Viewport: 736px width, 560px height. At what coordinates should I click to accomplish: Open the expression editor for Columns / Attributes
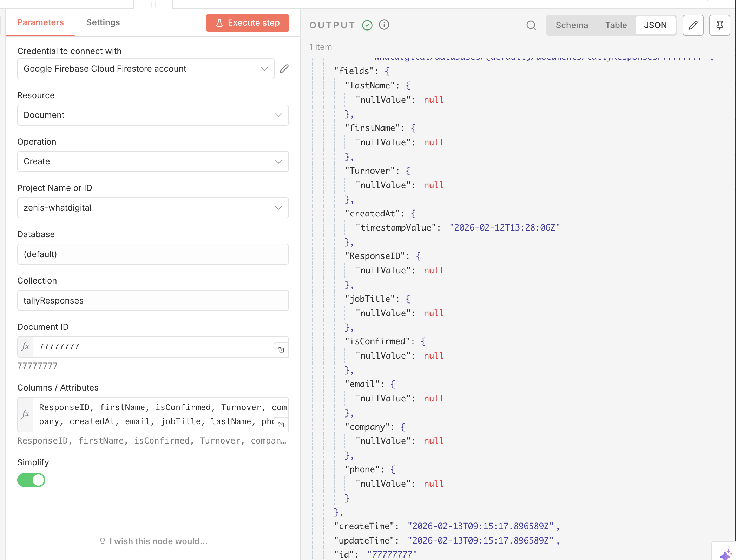coord(281,425)
